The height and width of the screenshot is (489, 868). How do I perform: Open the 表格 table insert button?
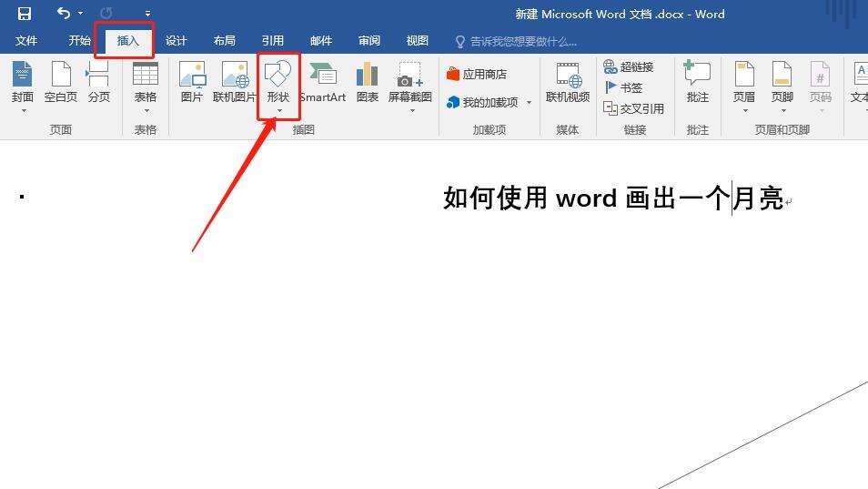click(146, 82)
